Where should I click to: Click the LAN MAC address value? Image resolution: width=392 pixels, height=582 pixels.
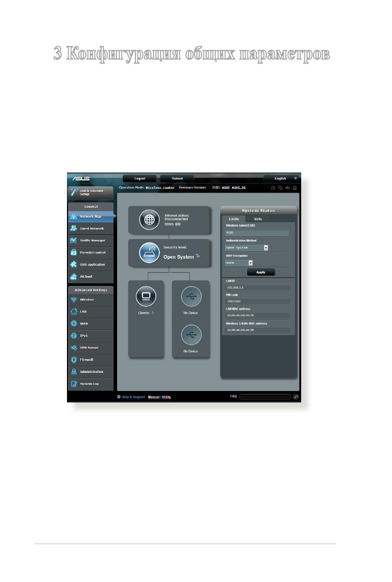pyautogui.click(x=240, y=315)
